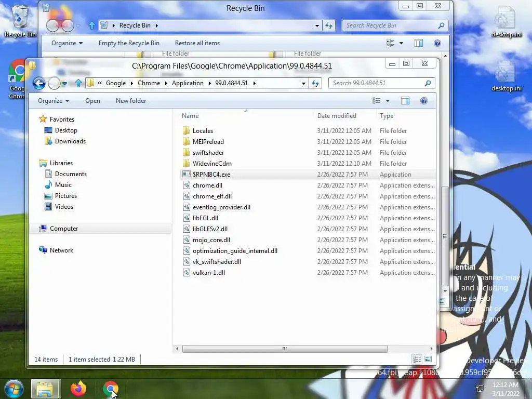Focus the Search 99.0.4844.51 box
Viewport: 532px width, 399px height.
tap(381, 83)
